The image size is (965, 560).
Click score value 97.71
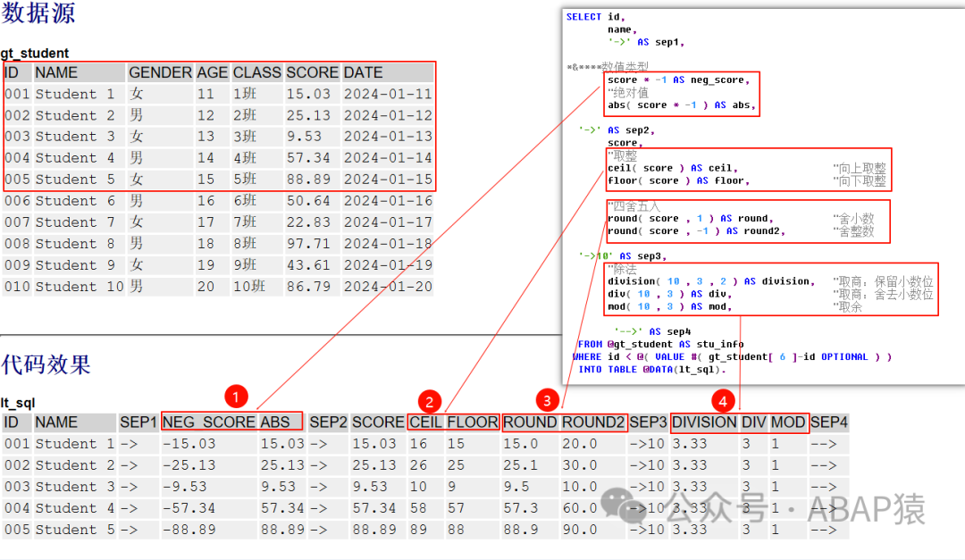coord(308,245)
